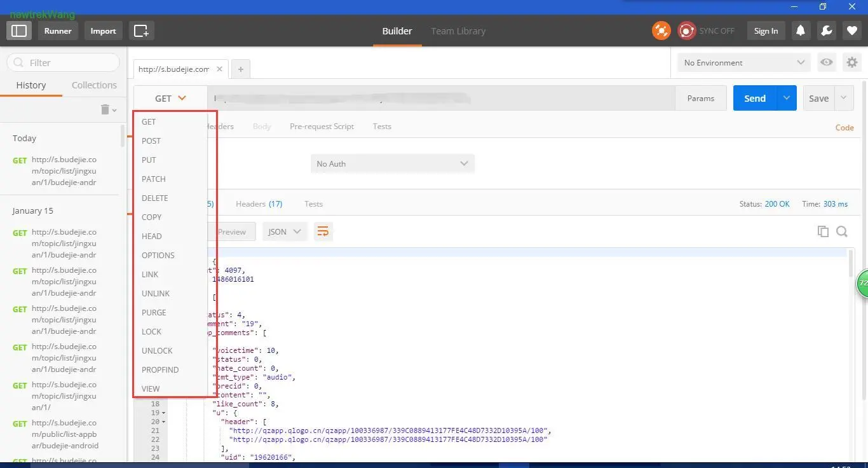Open the No Environment dropdown
The width and height of the screenshot is (868, 468).
(x=744, y=62)
